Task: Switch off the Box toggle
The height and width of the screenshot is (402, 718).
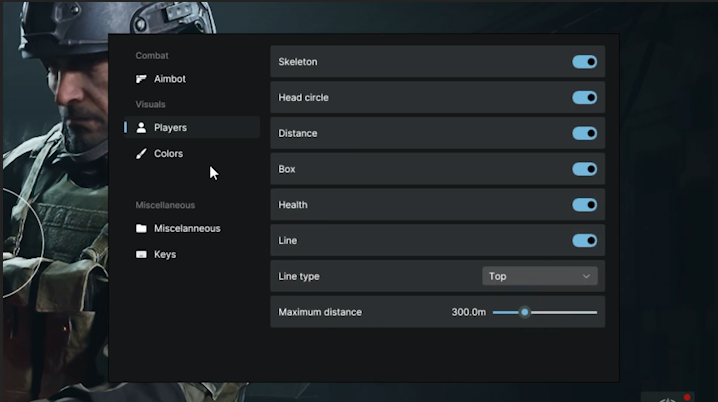Action: coord(584,169)
